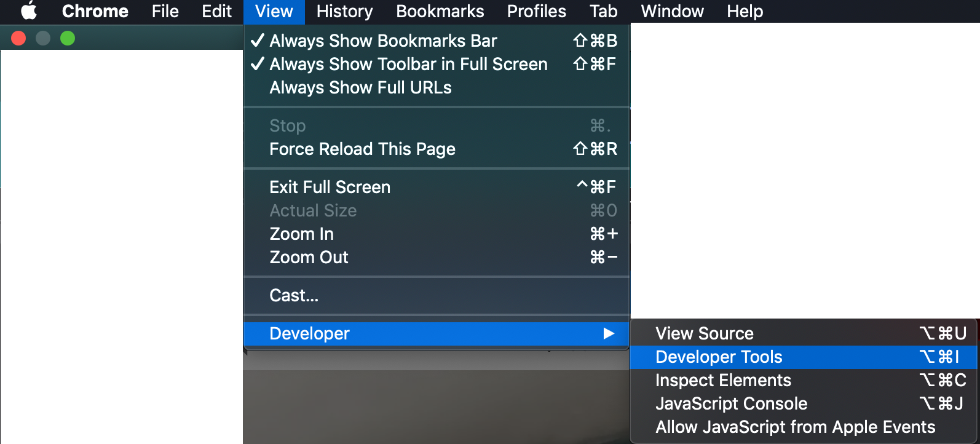
Task: Select View Source in Developer submenu
Action: 804,333
